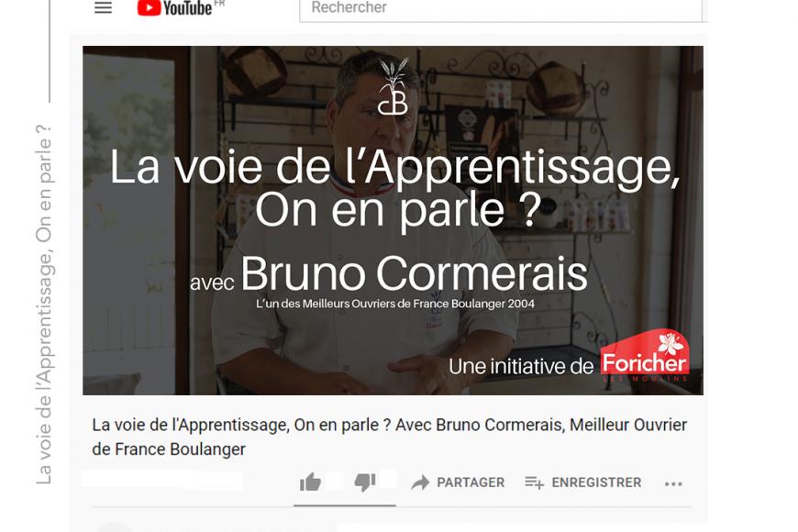The width and height of the screenshot is (798, 532).
Task: Click the share arrow icon
Action: 420,482
